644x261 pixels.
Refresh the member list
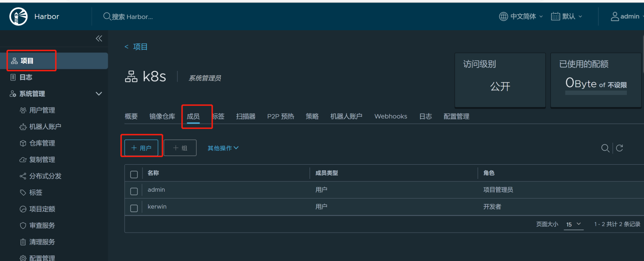tap(620, 148)
